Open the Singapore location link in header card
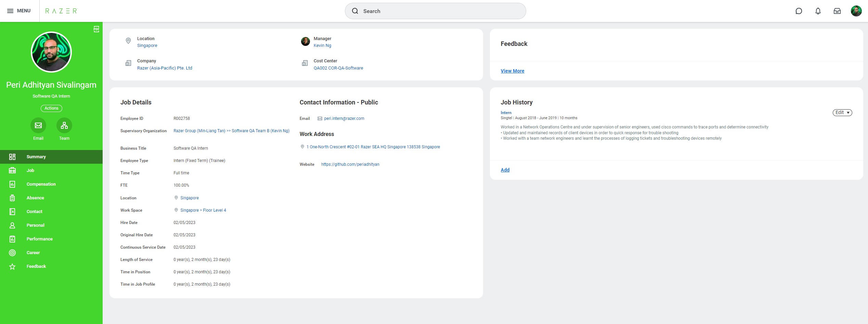868x324 pixels. (147, 46)
